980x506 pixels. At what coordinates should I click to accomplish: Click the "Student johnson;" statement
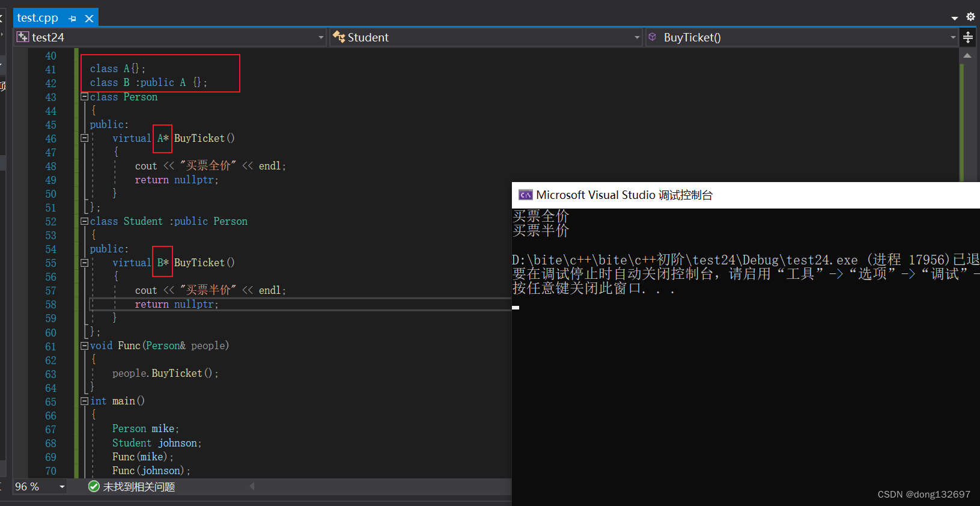click(157, 443)
